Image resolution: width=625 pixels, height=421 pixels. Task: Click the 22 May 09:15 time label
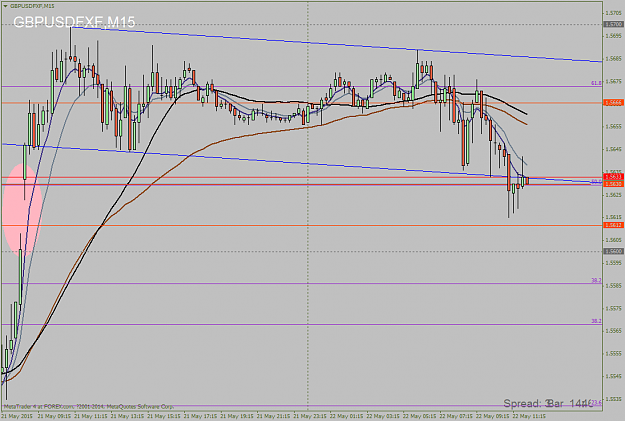tap(493, 416)
